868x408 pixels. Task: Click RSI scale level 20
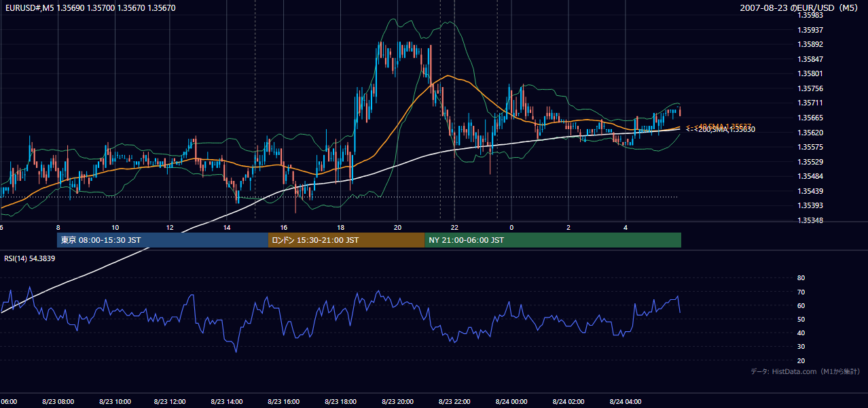[x=801, y=360]
